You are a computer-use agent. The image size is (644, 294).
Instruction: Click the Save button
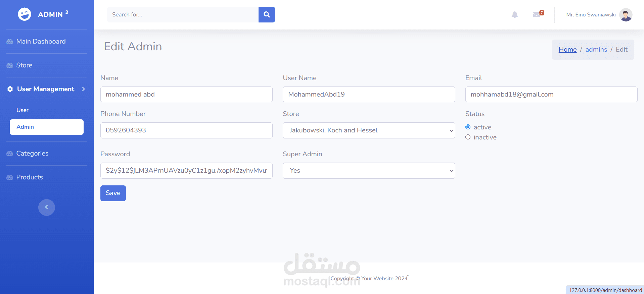pos(113,193)
